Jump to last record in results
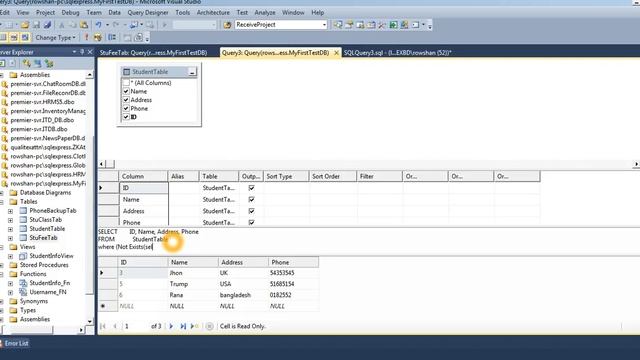 (183, 326)
